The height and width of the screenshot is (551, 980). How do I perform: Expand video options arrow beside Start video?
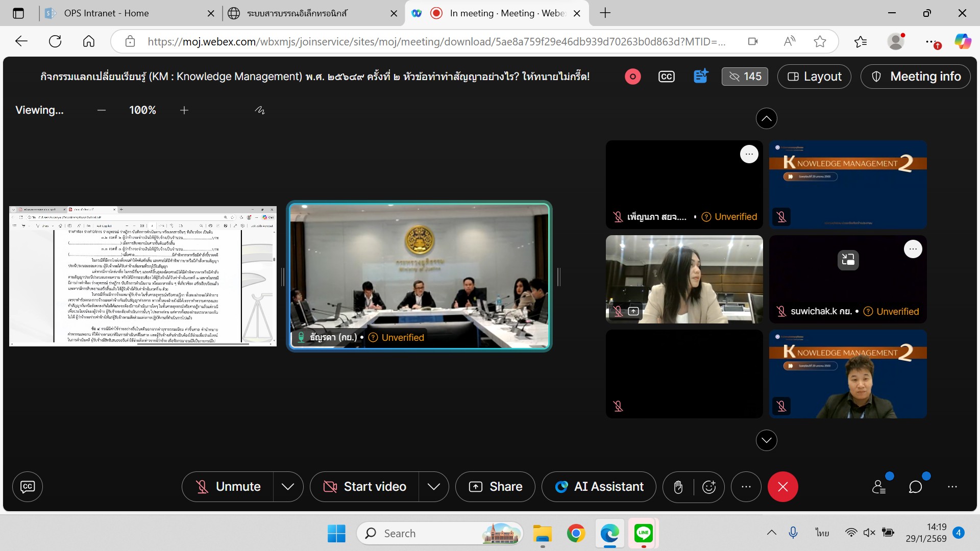[x=434, y=487]
